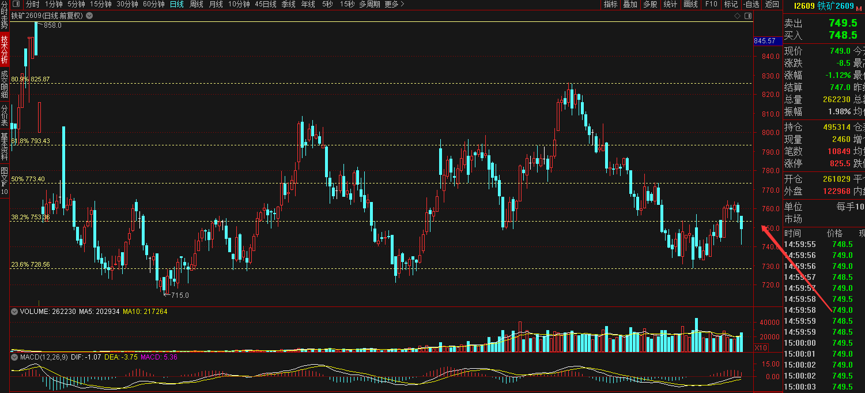Click 涨停 price 825.5
This screenshot has height=393, width=865.
point(839,163)
